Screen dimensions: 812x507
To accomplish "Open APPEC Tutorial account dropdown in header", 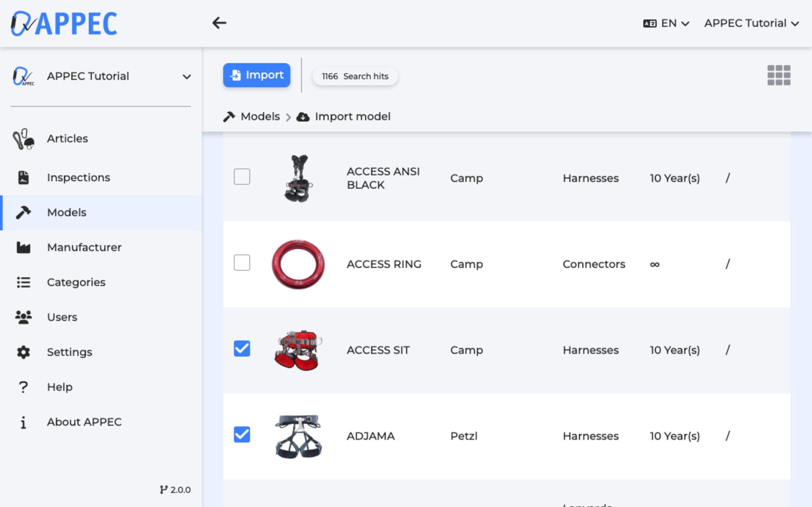I will point(751,23).
